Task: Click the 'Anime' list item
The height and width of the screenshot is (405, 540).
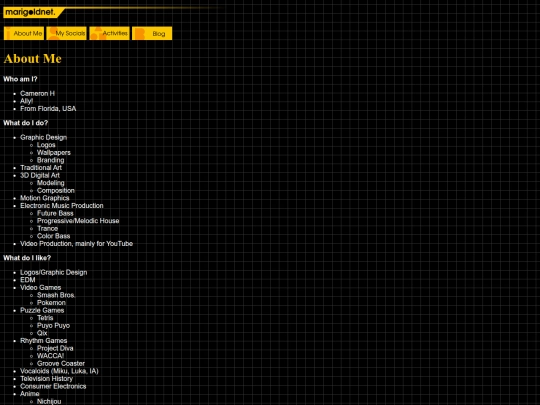Action: tap(30, 394)
